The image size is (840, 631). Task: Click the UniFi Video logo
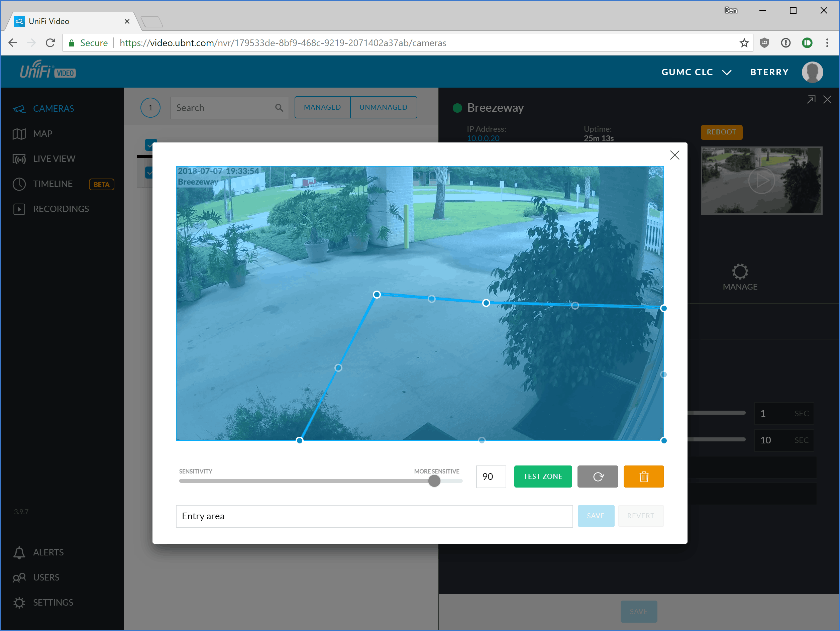[47, 70]
